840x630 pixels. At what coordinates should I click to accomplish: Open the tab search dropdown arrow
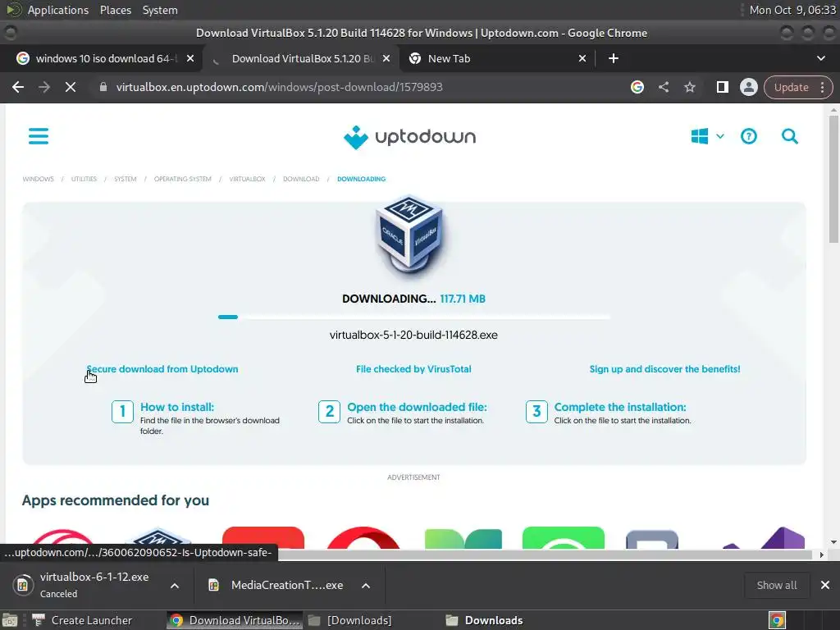point(820,58)
